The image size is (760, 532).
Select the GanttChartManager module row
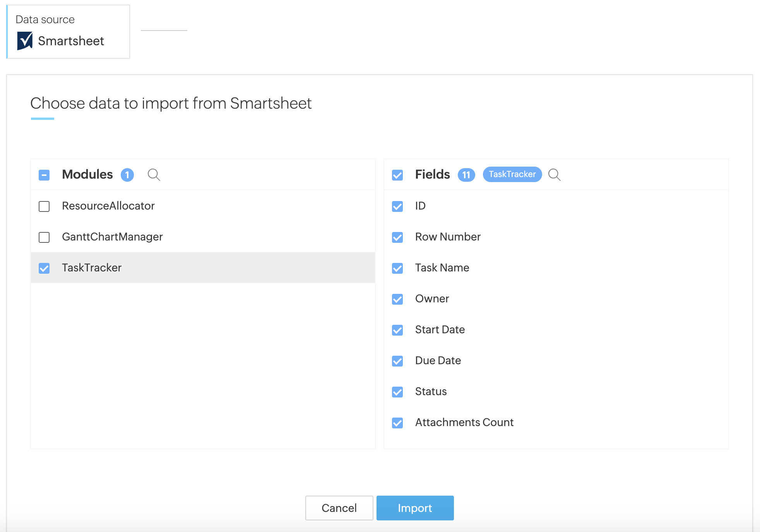click(112, 237)
